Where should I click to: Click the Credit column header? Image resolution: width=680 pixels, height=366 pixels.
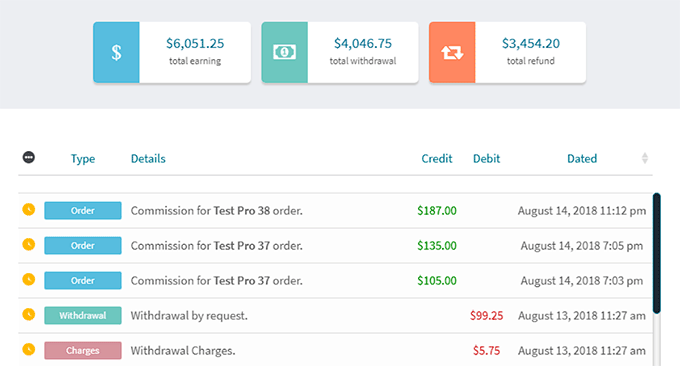[437, 159]
